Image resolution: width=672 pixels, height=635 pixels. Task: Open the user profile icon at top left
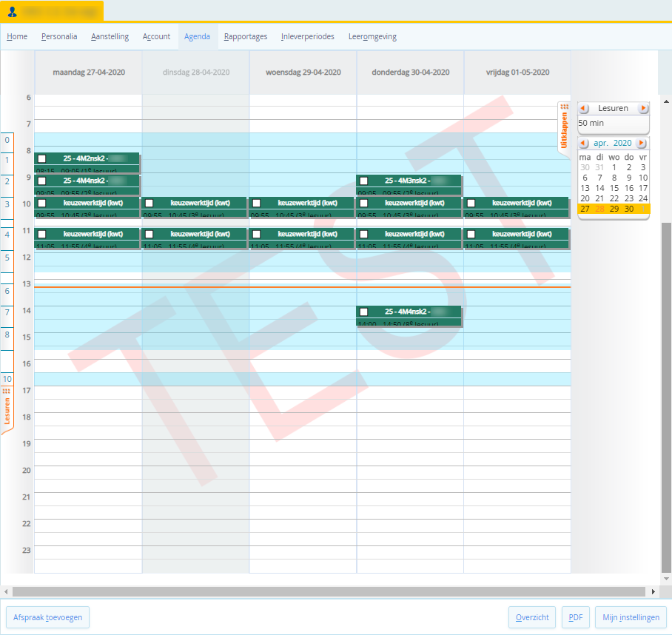click(x=12, y=12)
